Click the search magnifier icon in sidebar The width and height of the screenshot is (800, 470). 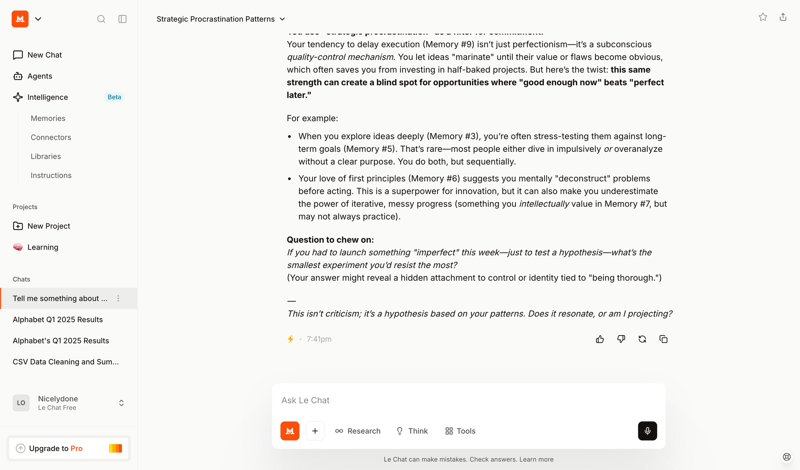pyautogui.click(x=101, y=19)
